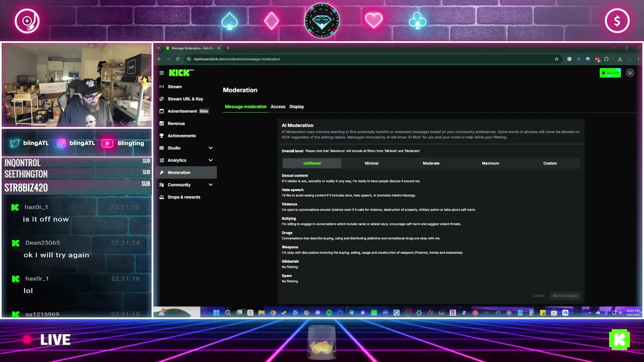
Task: Click the Revenue sidebar icon
Action: pyautogui.click(x=162, y=123)
